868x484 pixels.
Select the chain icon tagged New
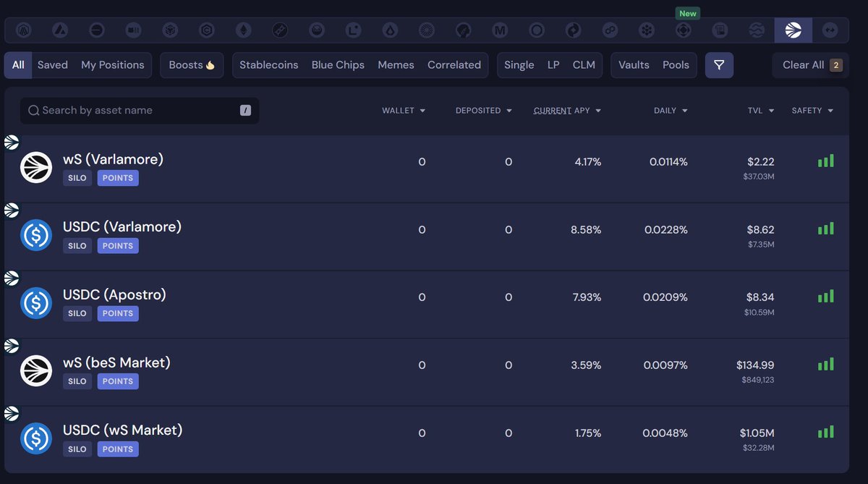pos(683,30)
